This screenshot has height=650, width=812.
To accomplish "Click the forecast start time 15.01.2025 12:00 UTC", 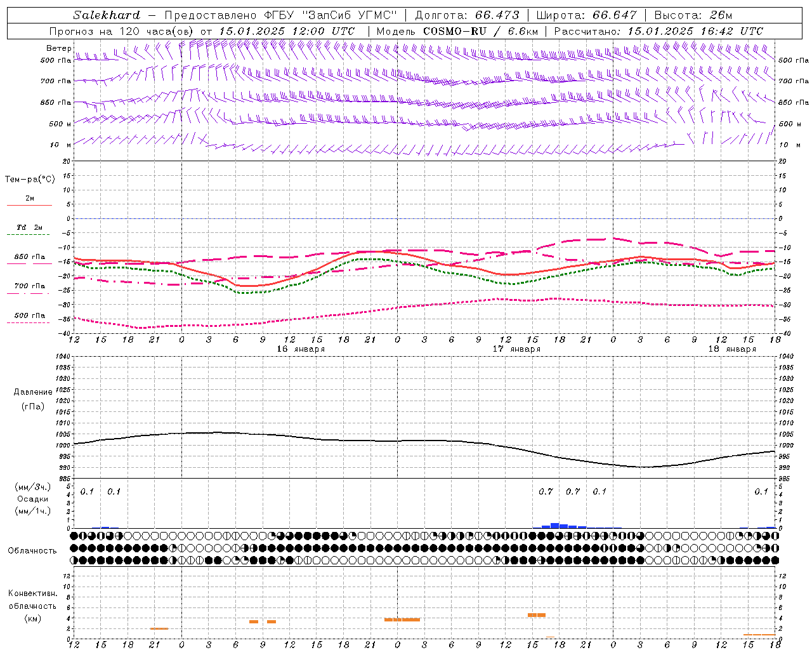I will point(287,31).
